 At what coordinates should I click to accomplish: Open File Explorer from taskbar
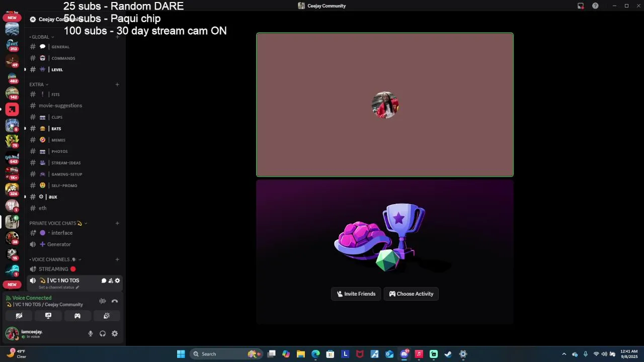(301, 354)
